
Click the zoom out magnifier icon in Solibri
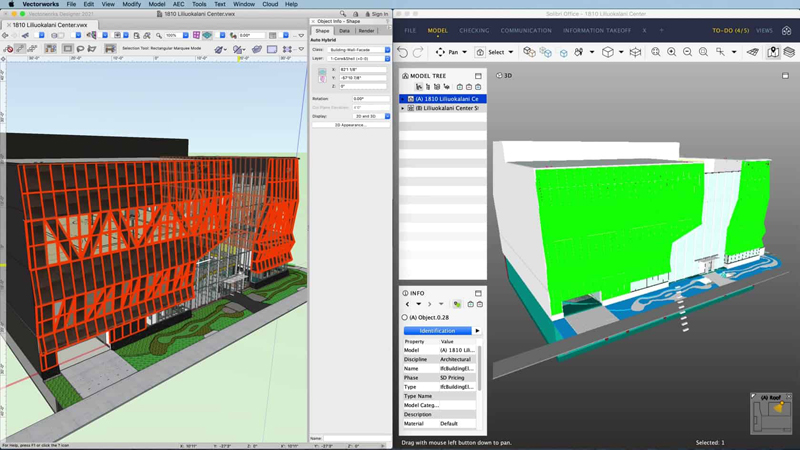click(x=687, y=52)
